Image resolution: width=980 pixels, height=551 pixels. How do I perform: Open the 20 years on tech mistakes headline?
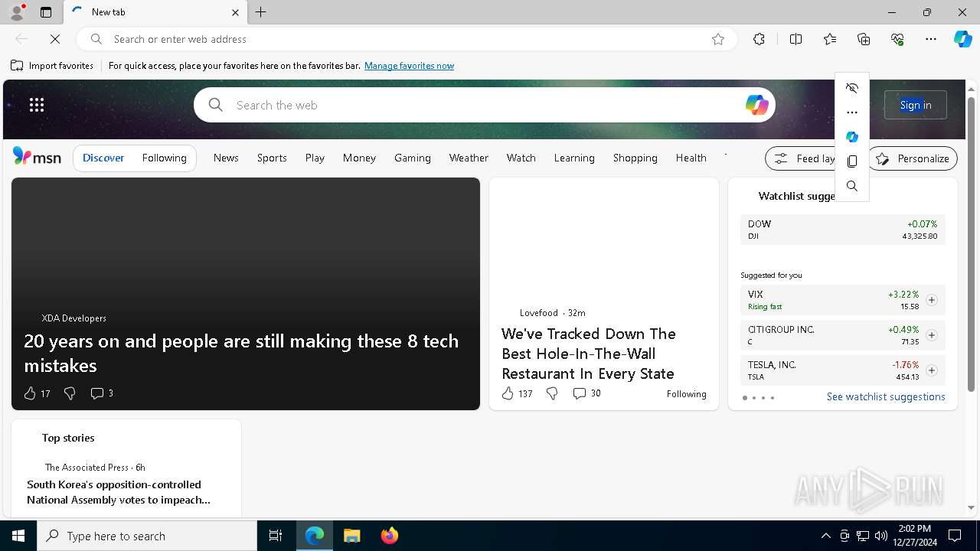[241, 353]
